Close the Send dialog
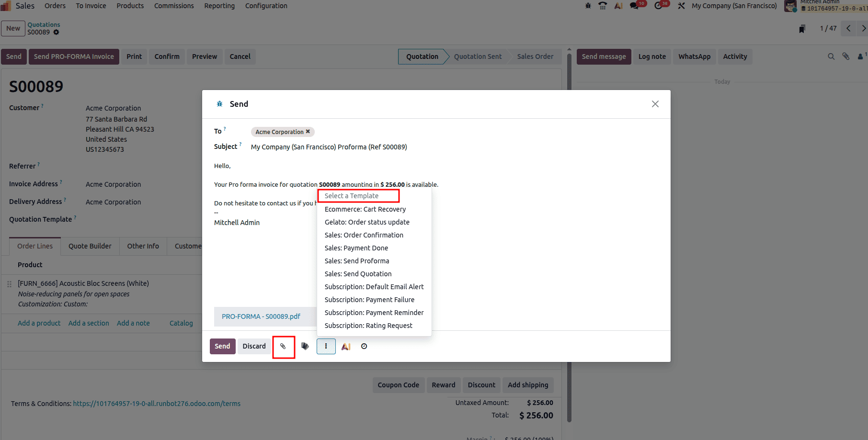Screen dimensions: 868x440 (x=655, y=104)
